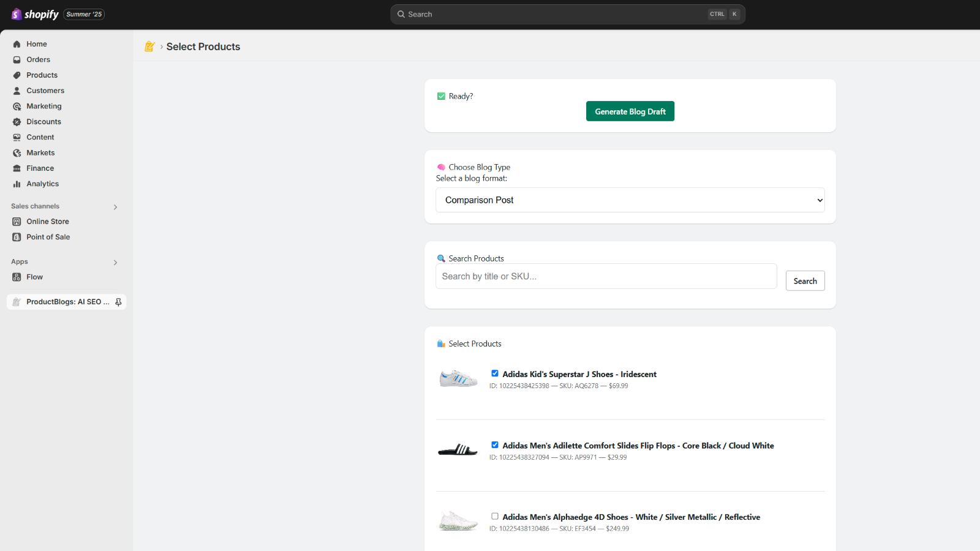This screenshot has height=551, width=980.
Task: Expand the Apps section chevron
Action: [x=115, y=263]
